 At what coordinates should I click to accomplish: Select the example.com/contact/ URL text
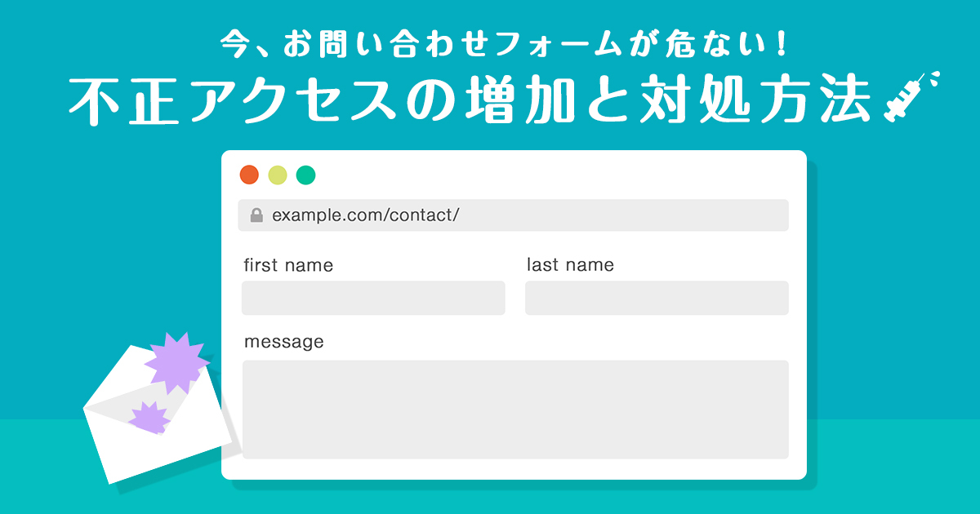(366, 215)
